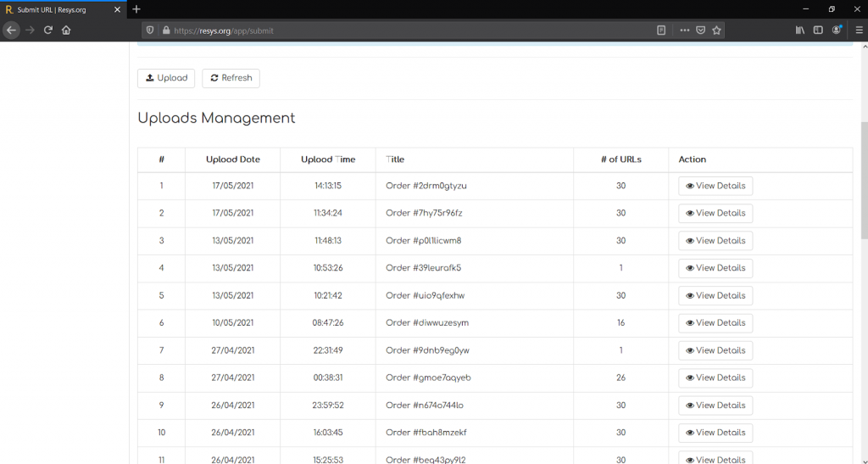This screenshot has height=464, width=868.
Task: Close the Submit URL tab
Action: click(117, 10)
